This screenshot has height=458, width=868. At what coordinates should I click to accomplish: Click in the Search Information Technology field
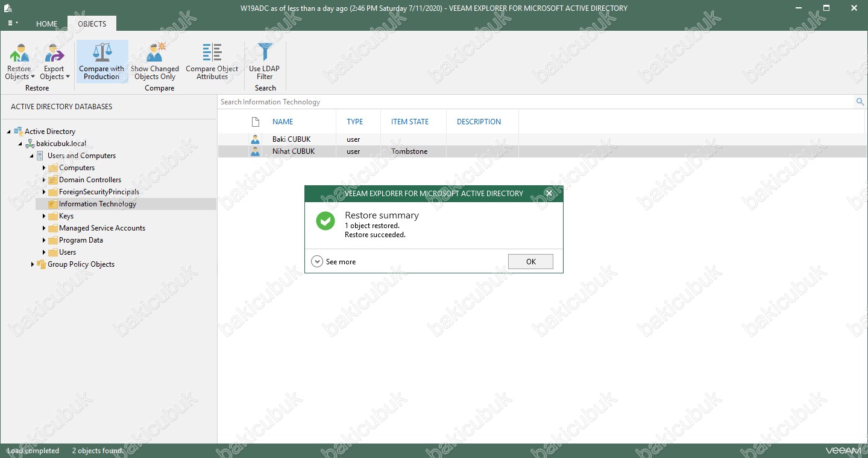[536, 102]
